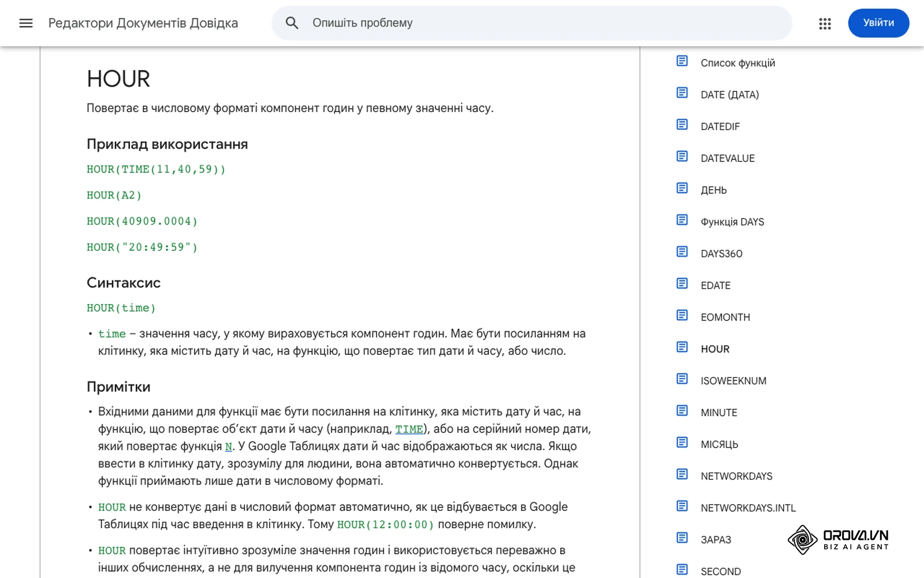Click the article icon beside DATEVALUE
This screenshot has width=924, height=578.
[x=682, y=156]
